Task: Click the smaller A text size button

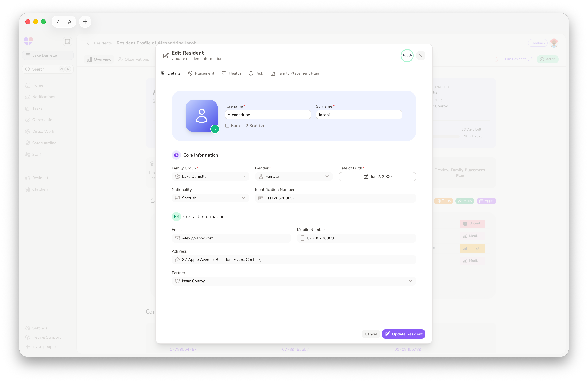Action: pos(58,22)
